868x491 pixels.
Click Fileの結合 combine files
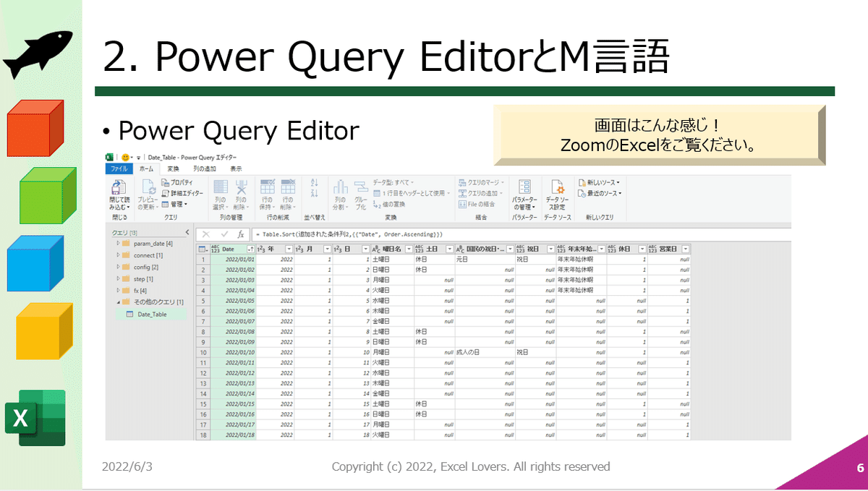477,204
